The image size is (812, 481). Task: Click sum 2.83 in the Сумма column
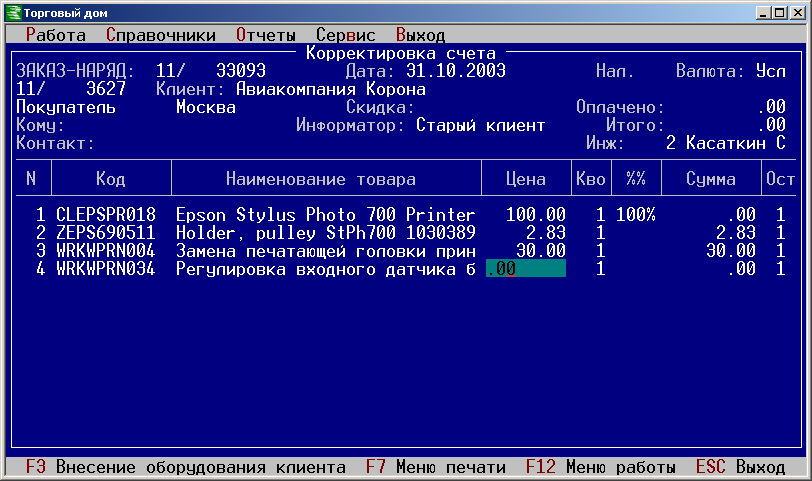[735, 232]
